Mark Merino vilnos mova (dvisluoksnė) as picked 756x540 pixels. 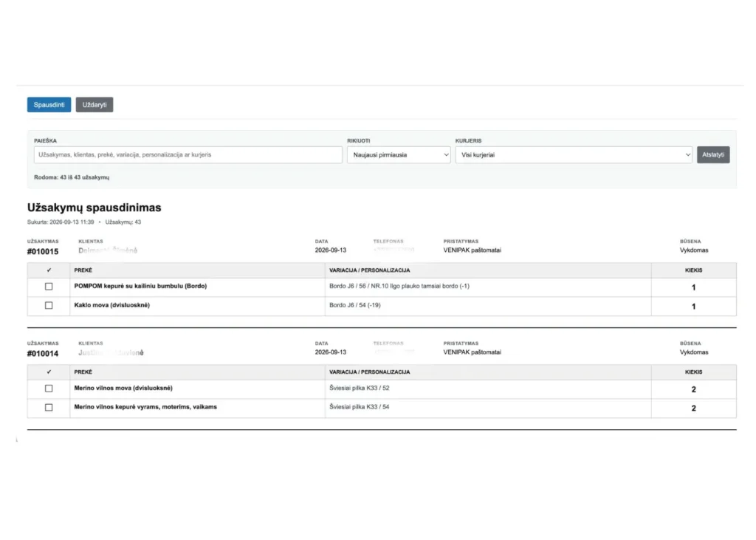tap(49, 389)
